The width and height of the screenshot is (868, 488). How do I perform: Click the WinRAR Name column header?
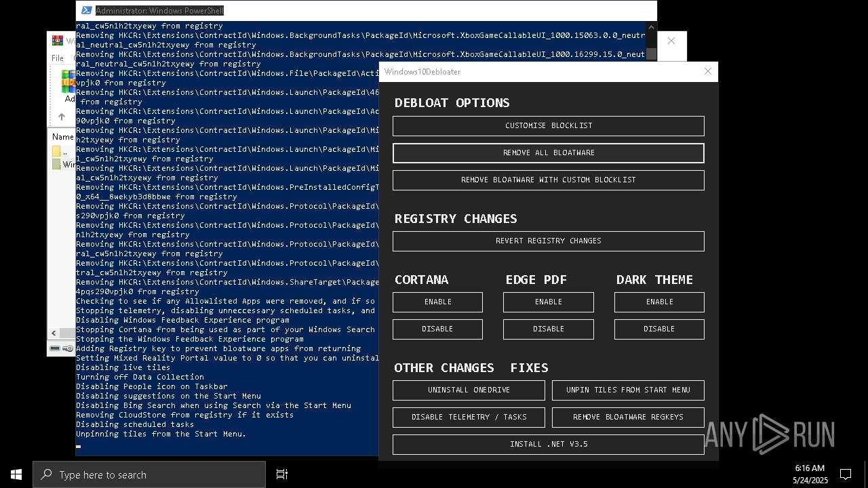[x=63, y=137]
